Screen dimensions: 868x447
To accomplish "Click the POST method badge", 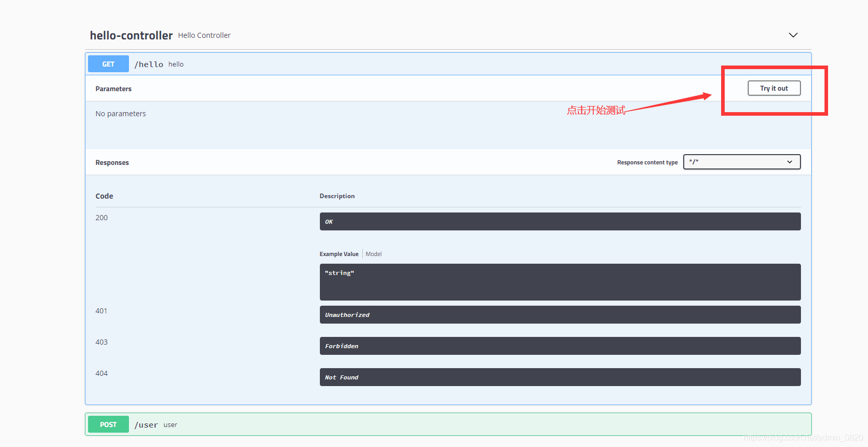I will 108,424.
